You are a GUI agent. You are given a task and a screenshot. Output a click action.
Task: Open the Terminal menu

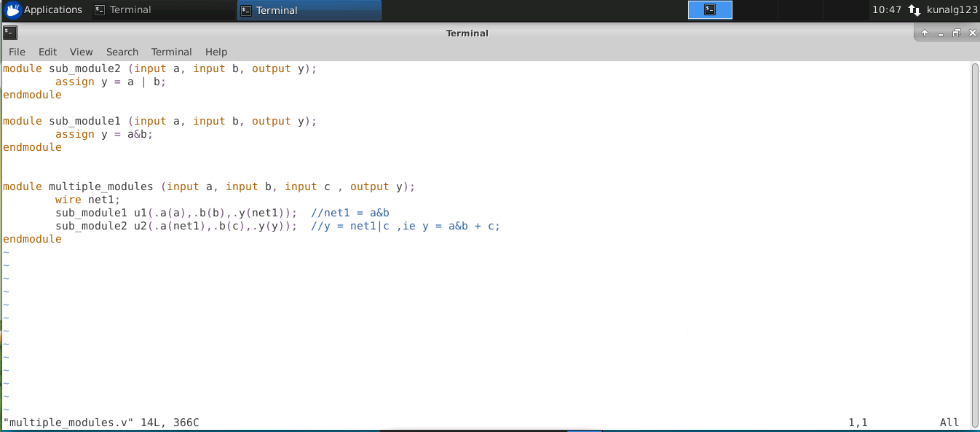click(171, 52)
